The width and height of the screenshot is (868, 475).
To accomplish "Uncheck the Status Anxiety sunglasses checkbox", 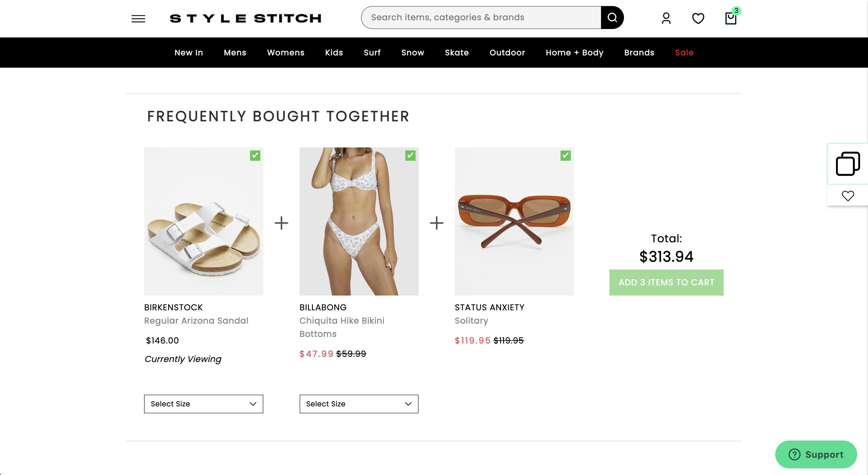I will coord(565,155).
